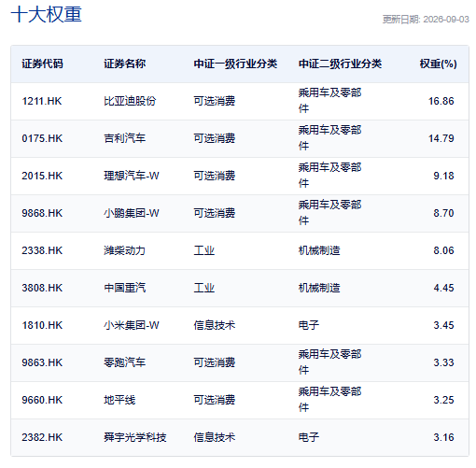
Task: Click the 证券名称 column header
Action: point(124,64)
